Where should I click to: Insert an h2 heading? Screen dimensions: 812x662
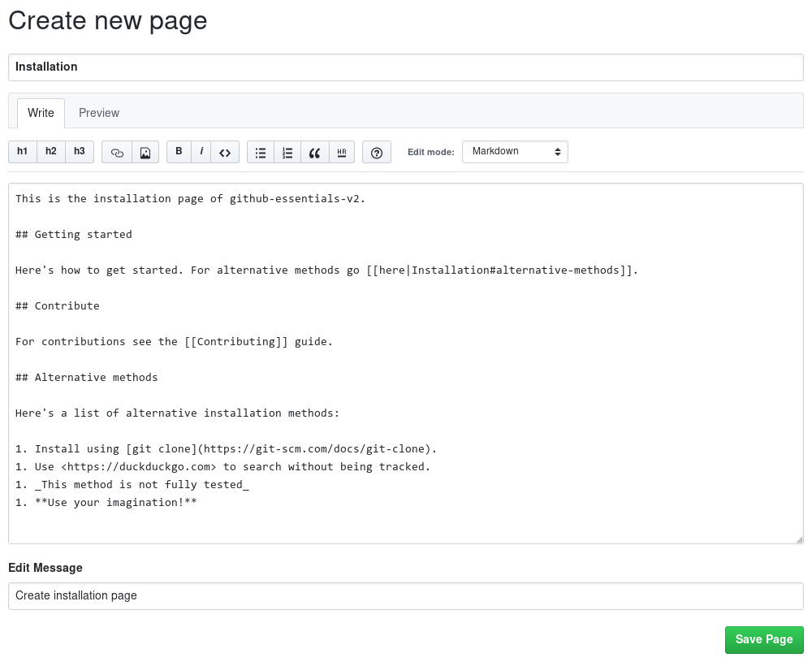tap(51, 152)
